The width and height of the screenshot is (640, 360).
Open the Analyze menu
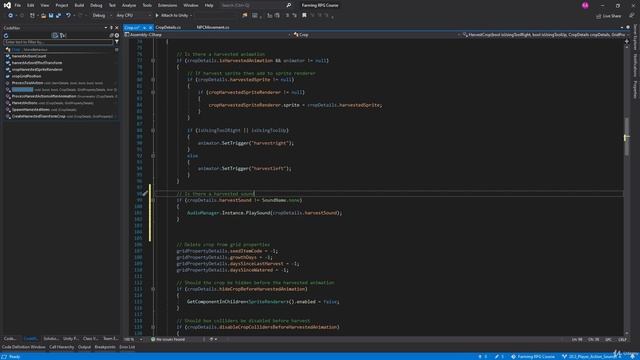tap(129, 5)
